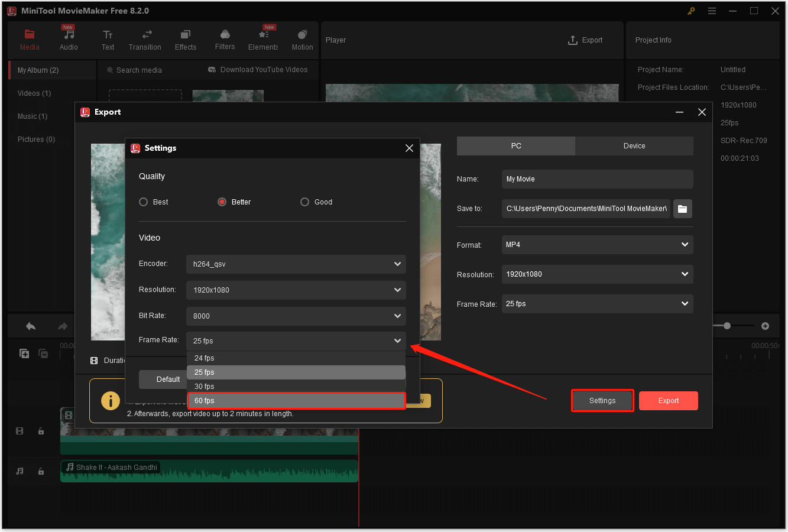Collapse the Settings Frame Rate dropdown
Screen dimensions: 788x532
(296, 341)
